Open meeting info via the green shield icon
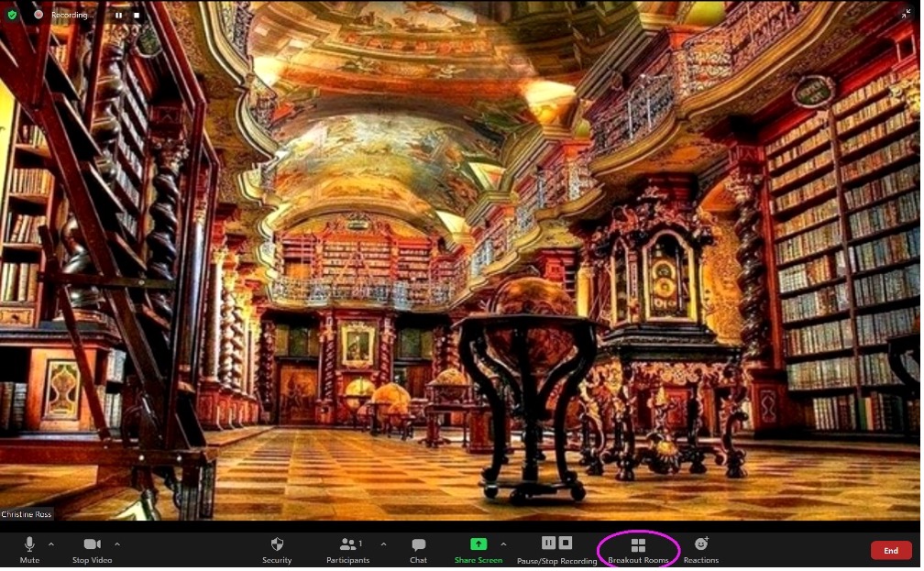 (x=12, y=15)
